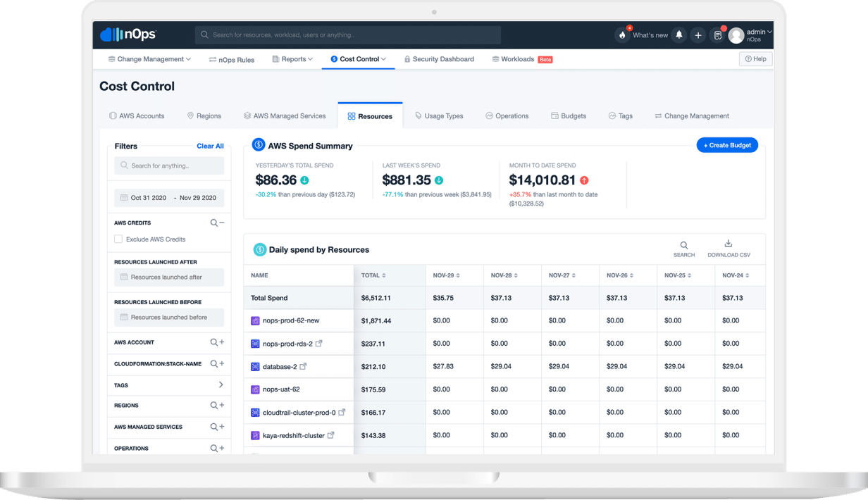
Task: Open nOps Rules in top navigation
Action: [232, 60]
